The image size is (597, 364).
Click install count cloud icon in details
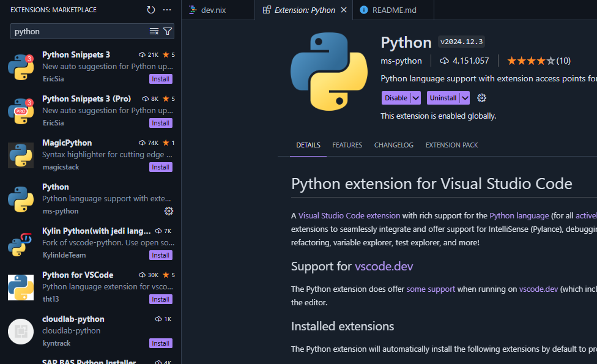[x=444, y=61]
